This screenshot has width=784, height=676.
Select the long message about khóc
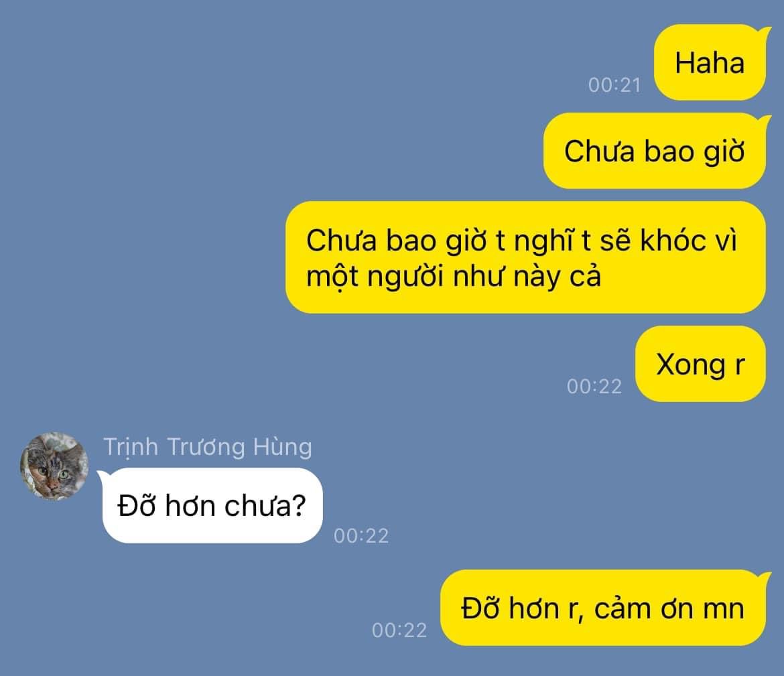click(525, 257)
